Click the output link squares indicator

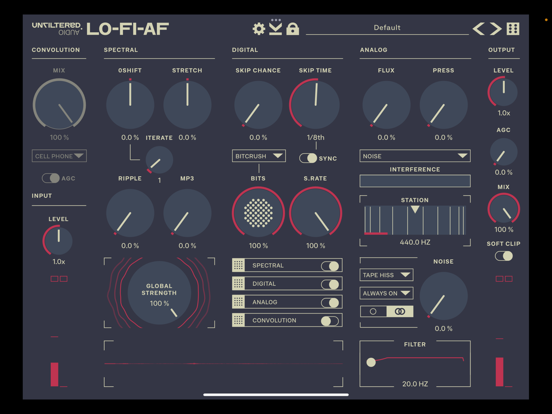pos(504,279)
